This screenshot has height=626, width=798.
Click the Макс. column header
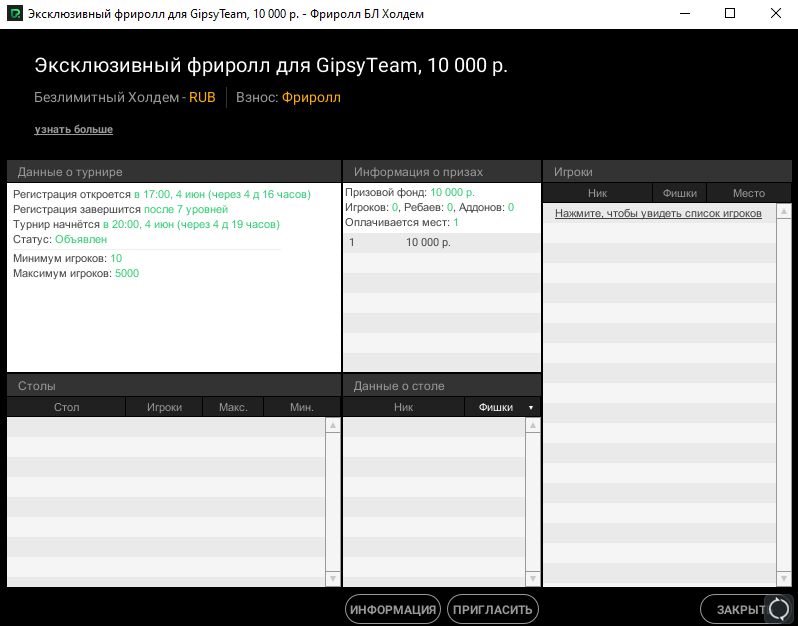233,407
